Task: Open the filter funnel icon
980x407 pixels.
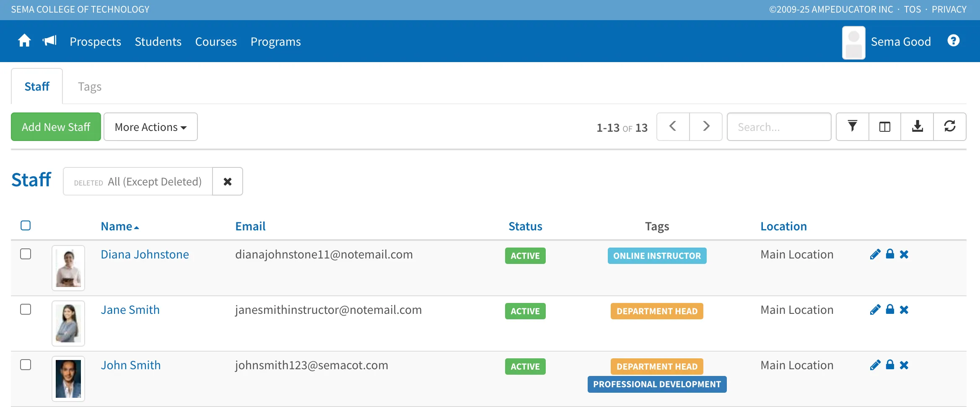Action: coord(852,126)
